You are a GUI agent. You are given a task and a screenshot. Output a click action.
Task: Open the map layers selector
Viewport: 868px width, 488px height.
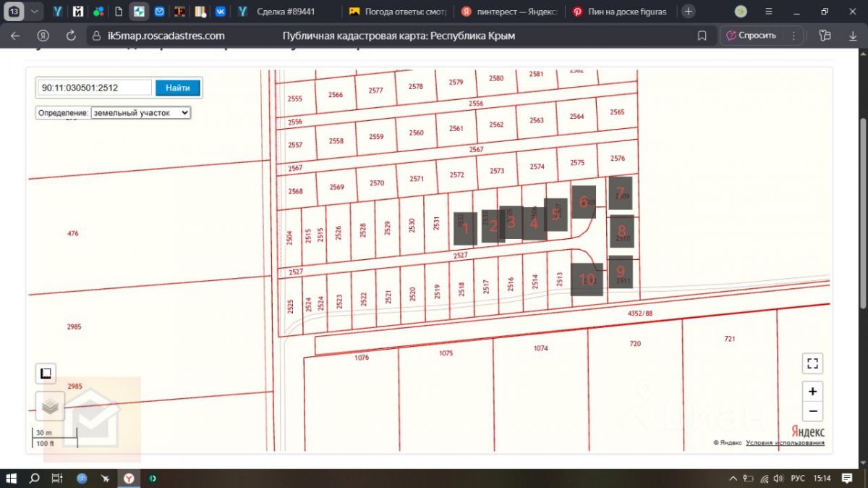pyautogui.click(x=50, y=407)
